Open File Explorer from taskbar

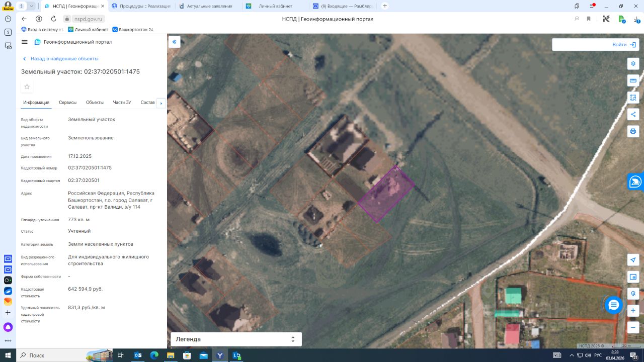click(x=171, y=355)
